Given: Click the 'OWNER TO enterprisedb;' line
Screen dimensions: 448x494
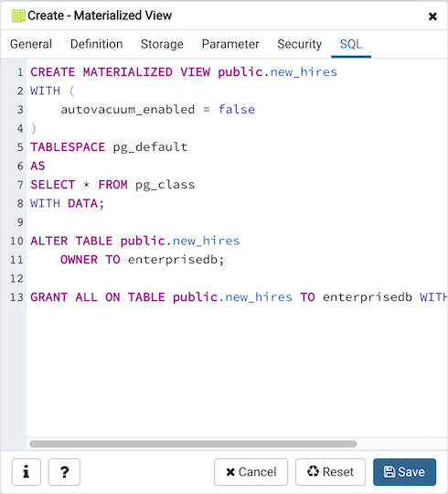Looking at the screenshot, I should point(142,260).
